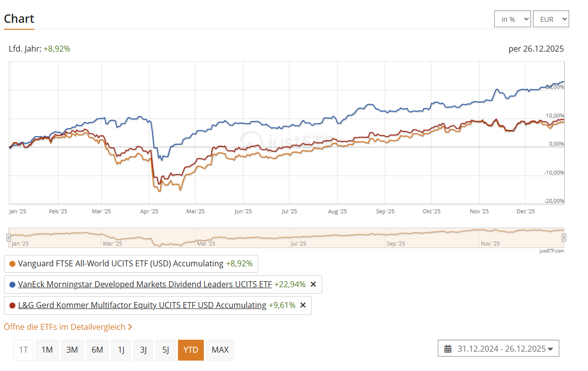The height and width of the screenshot is (371, 588).
Task: Click blue dot beside VanEck Morningstar ETF
Action: point(12,285)
